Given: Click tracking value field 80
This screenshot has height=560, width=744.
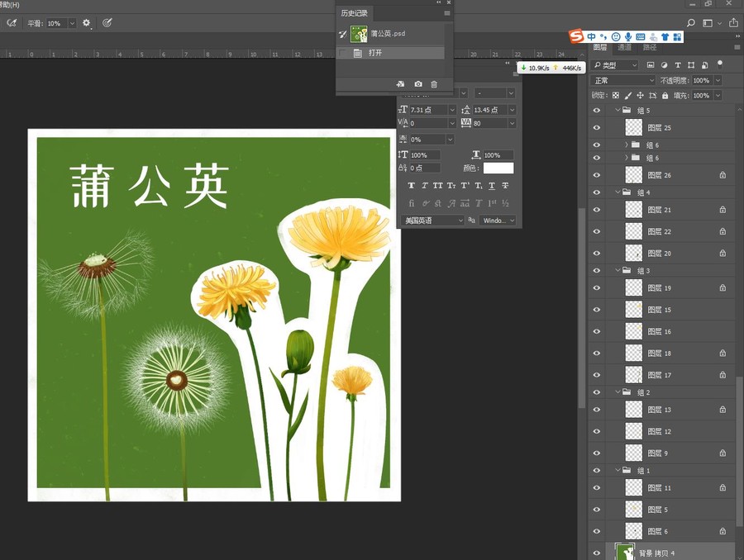Looking at the screenshot, I should [x=489, y=123].
